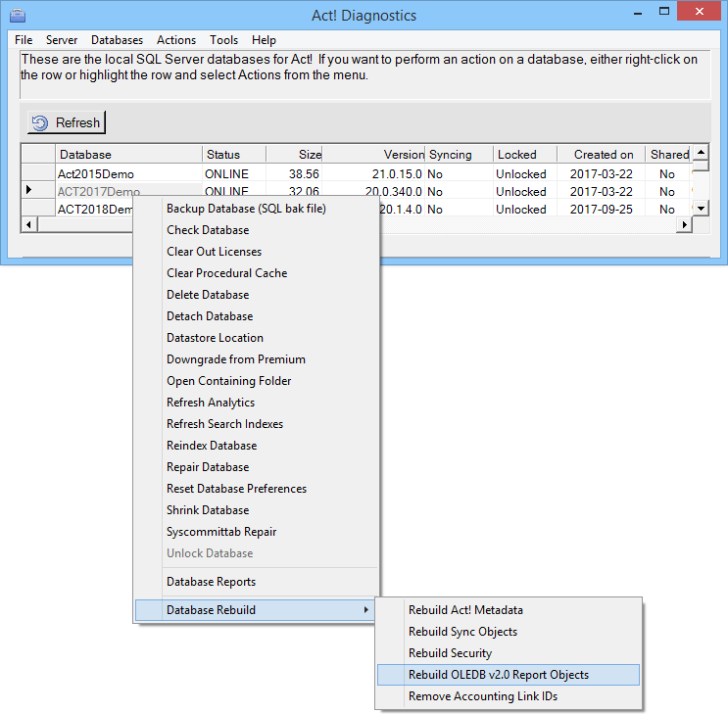
Task: Click the vertical scrollbar up arrow
Action: coord(702,152)
